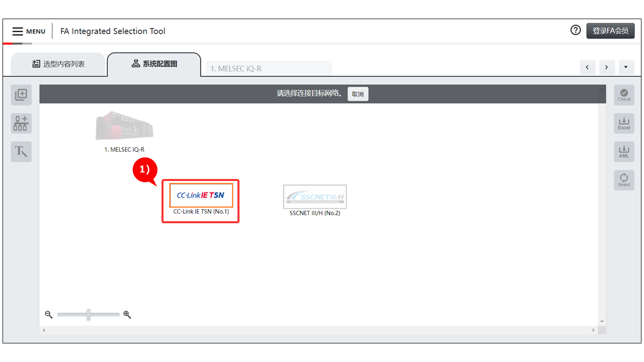Select the CC-Link IE TSN network

(201, 196)
